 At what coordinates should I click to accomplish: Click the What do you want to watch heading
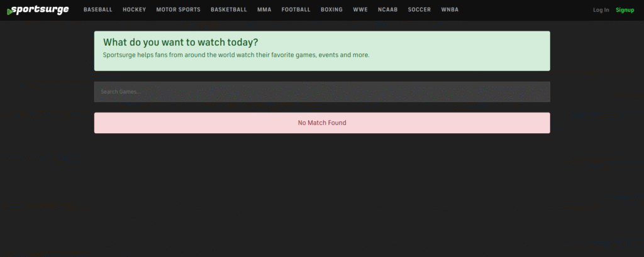(x=180, y=42)
